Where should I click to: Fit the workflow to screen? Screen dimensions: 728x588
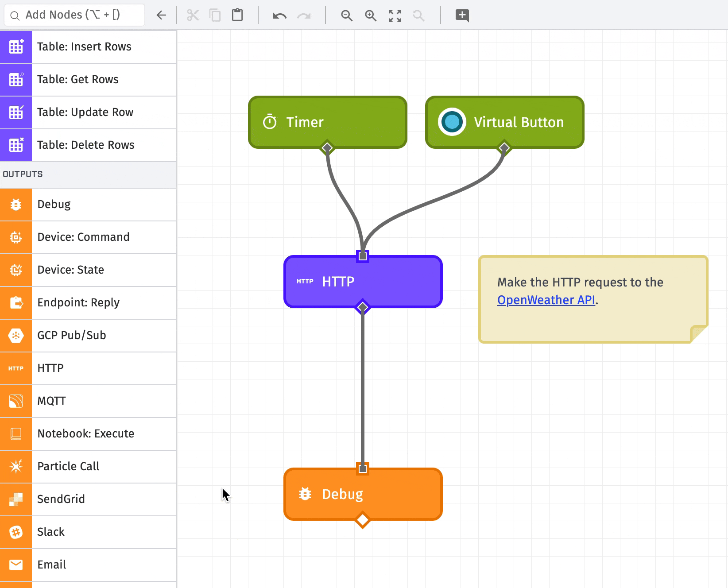[x=395, y=15]
